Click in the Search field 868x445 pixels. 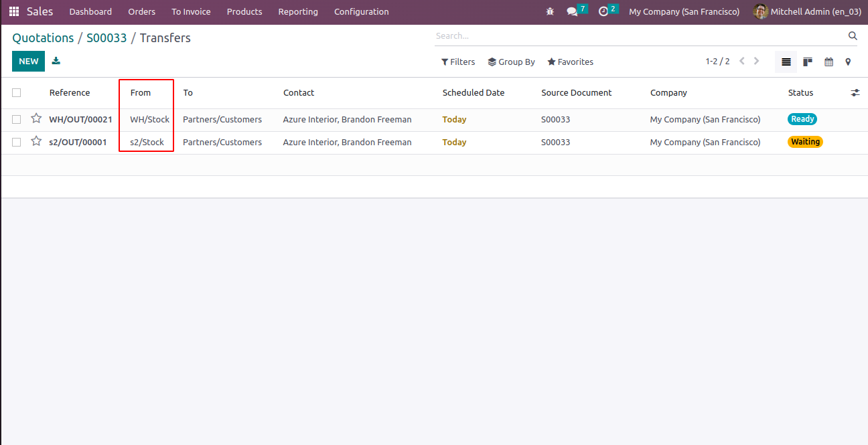point(636,36)
